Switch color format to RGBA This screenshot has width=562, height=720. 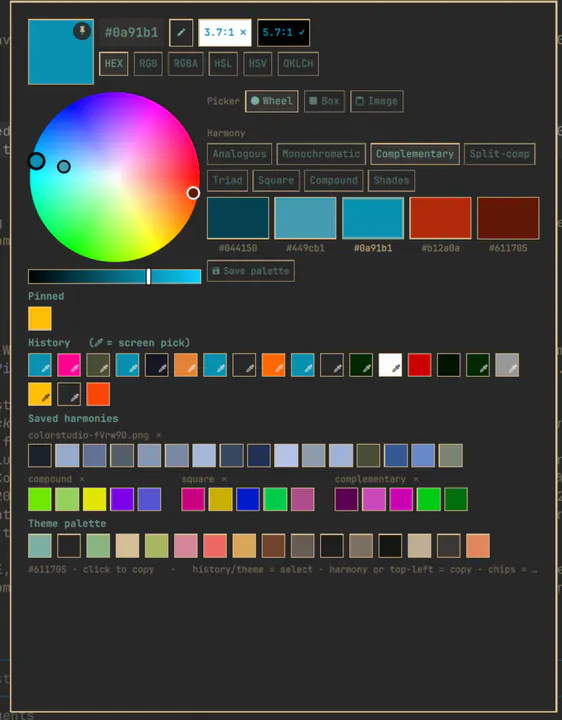185,63
